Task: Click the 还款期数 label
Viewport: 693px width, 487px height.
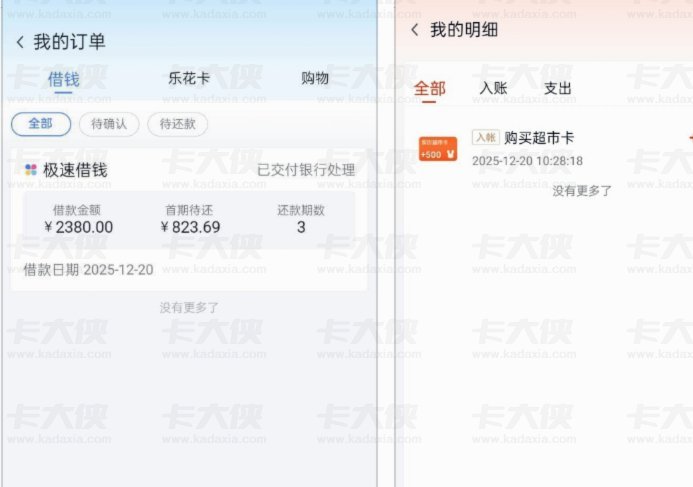Action: click(301, 210)
